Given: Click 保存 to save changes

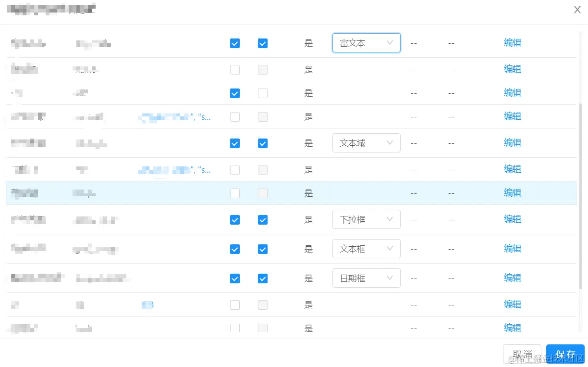Looking at the screenshot, I should coord(565,354).
